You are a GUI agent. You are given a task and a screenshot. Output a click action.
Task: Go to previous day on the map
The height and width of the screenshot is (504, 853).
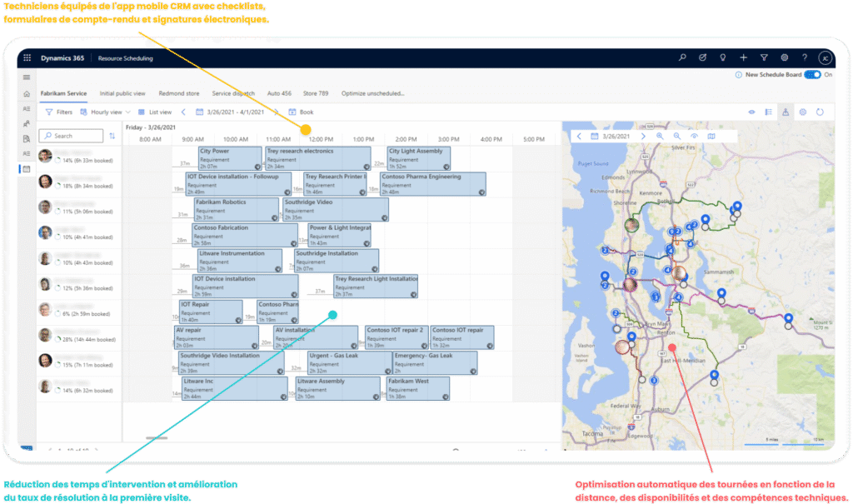click(579, 136)
